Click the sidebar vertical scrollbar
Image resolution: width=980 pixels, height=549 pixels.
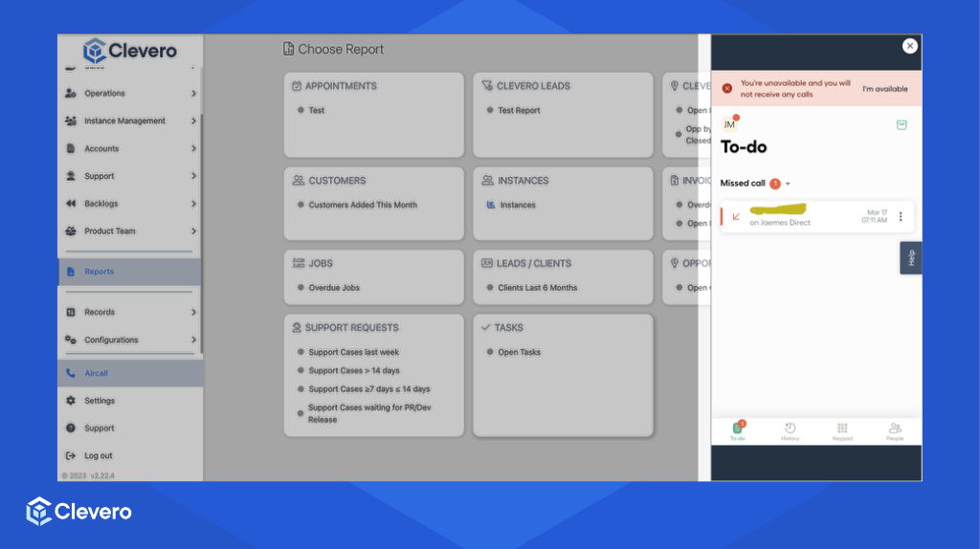201,234
